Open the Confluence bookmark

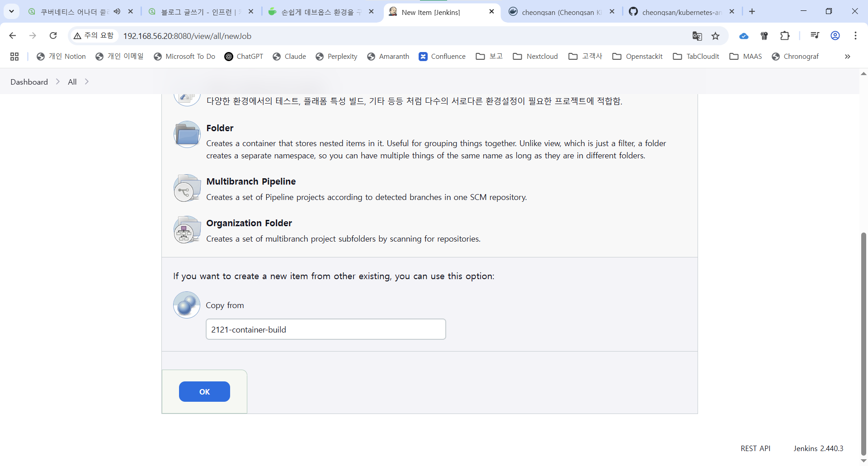442,57
